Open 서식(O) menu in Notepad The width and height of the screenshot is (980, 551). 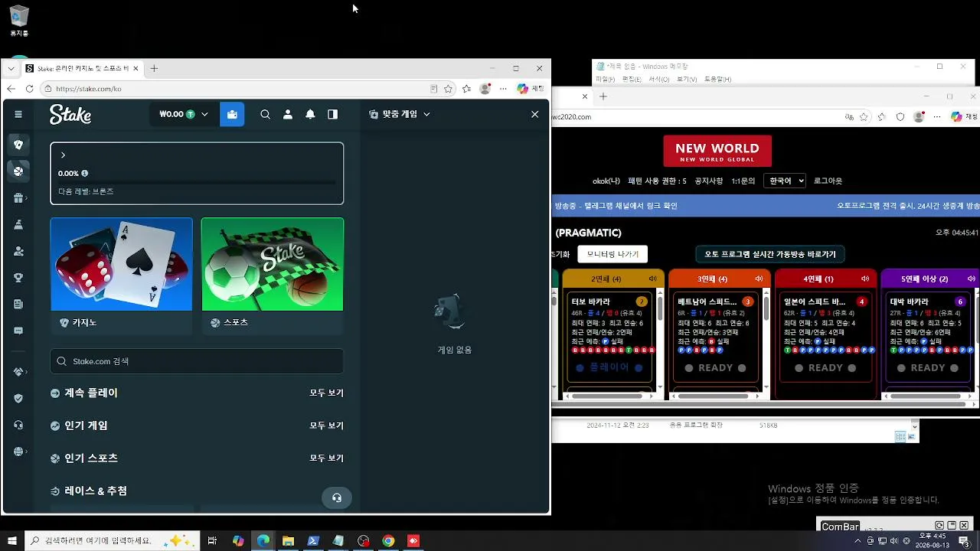click(x=659, y=79)
